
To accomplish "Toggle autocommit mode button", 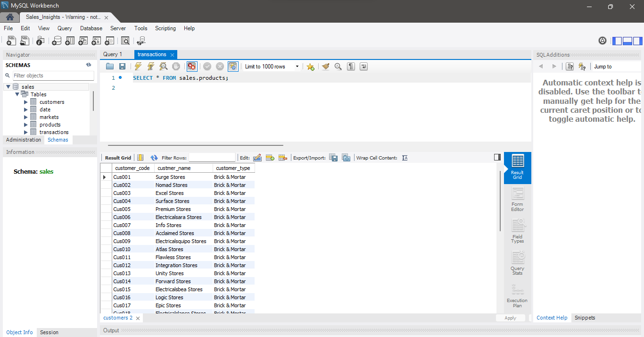I will point(233,67).
